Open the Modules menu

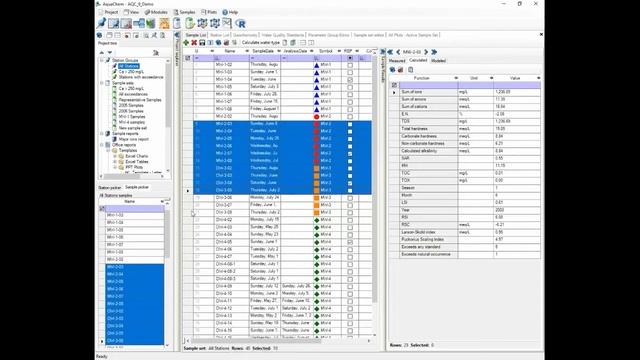156,12
